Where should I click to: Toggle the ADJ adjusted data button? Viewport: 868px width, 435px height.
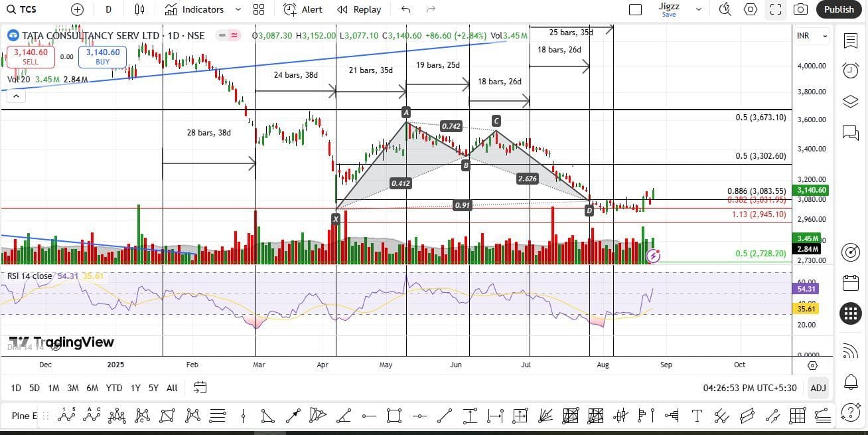(818, 387)
